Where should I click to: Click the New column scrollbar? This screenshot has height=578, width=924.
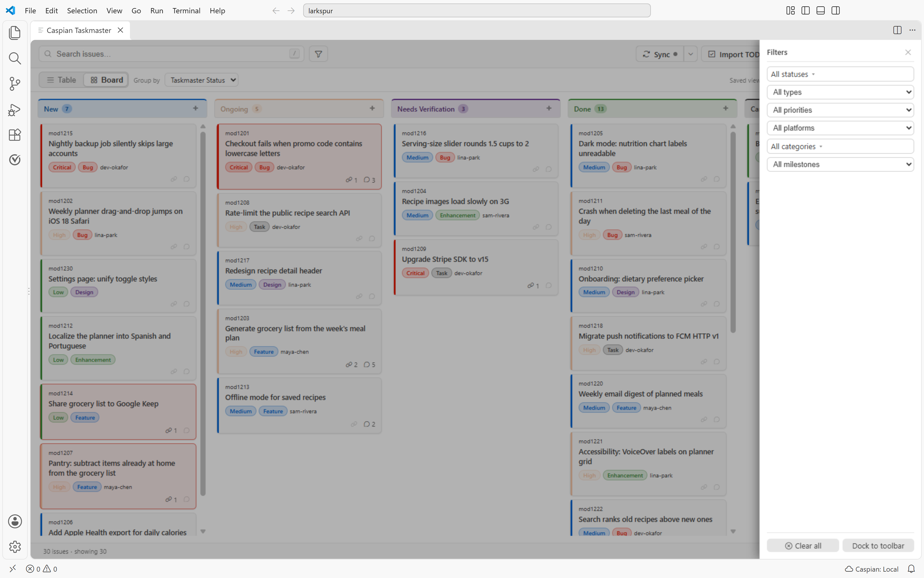click(x=203, y=314)
